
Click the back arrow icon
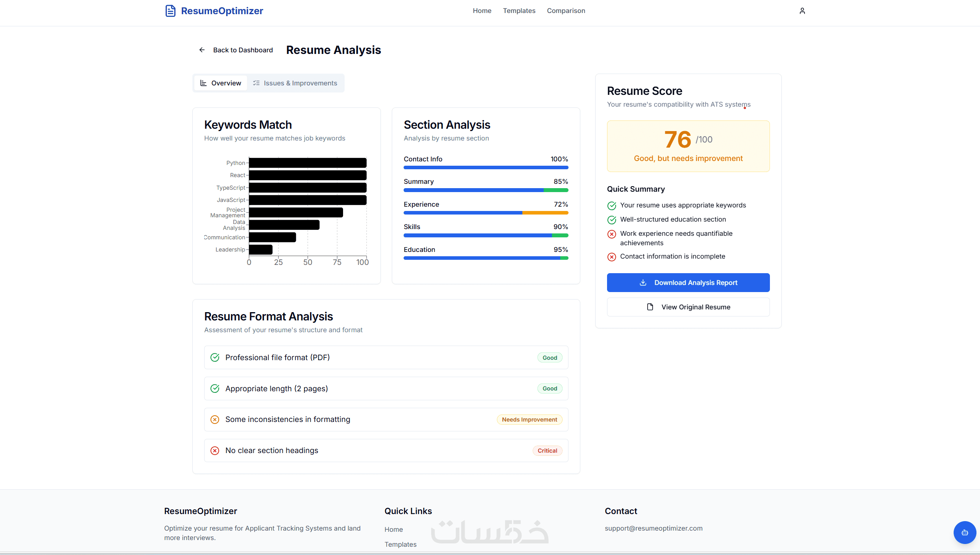tap(202, 50)
